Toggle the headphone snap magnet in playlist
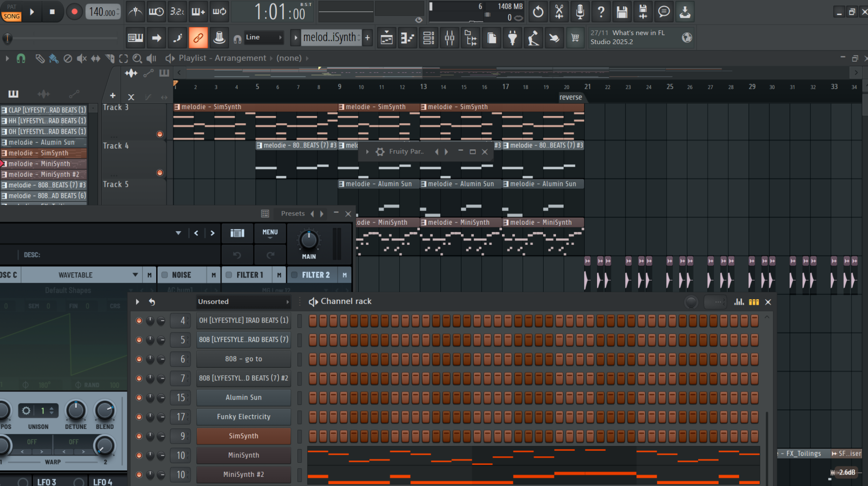868x486 pixels. (21, 58)
